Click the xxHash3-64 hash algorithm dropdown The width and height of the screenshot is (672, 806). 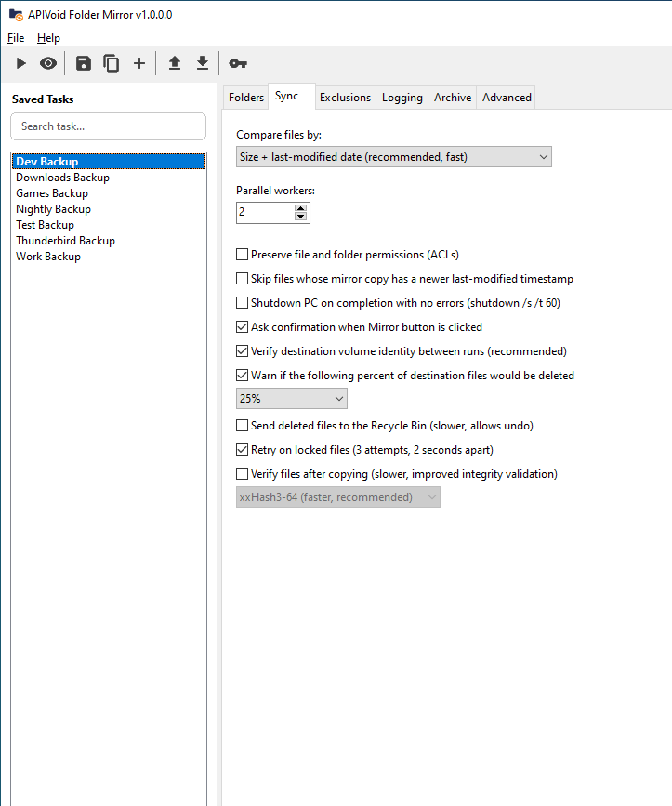click(x=338, y=497)
